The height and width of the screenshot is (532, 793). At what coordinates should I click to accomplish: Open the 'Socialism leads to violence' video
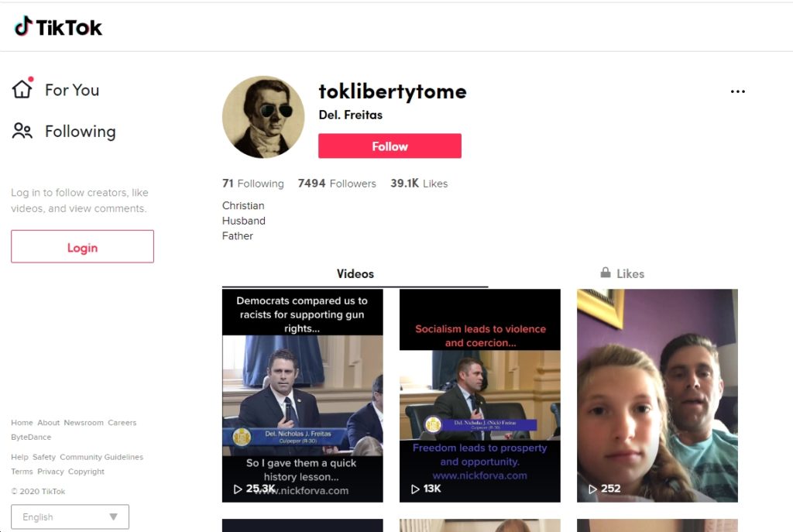(480, 396)
